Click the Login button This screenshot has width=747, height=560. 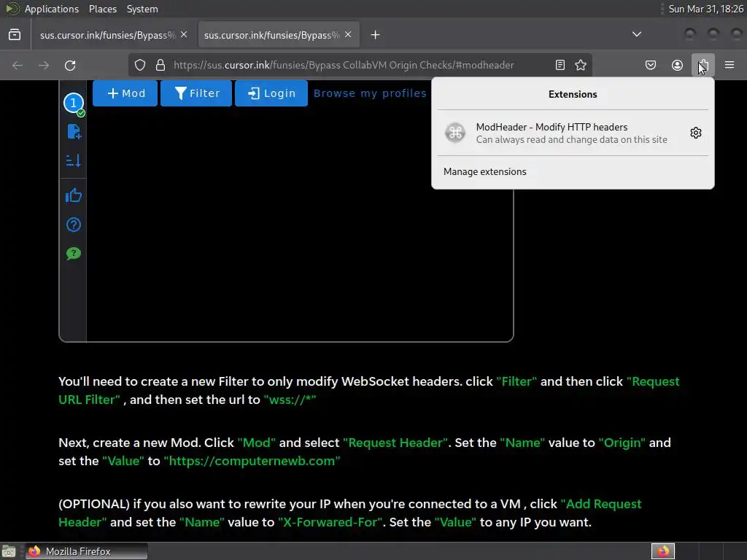pyautogui.click(x=271, y=93)
